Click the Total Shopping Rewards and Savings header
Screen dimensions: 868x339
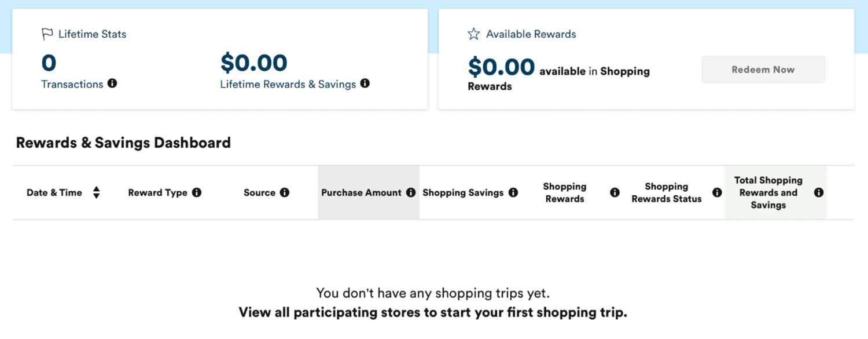coord(768,192)
